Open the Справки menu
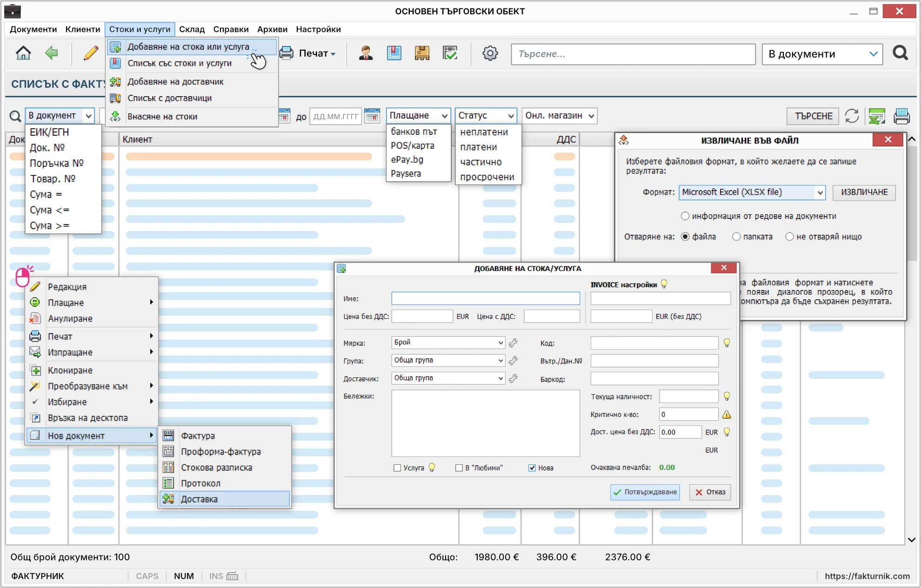This screenshot has width=921, height=588. point(231,29)
